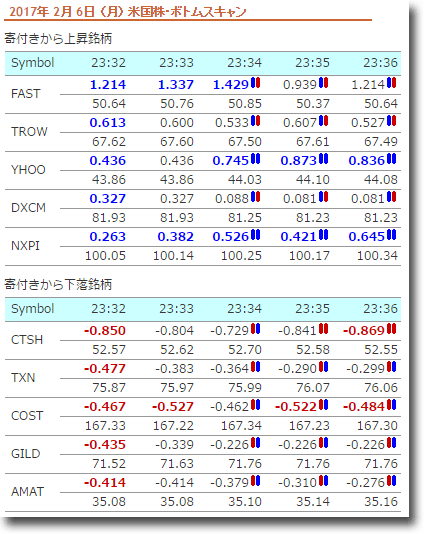Click the page title 米国株ボトムスキャン
426x534 pixels.
point(187,12)
